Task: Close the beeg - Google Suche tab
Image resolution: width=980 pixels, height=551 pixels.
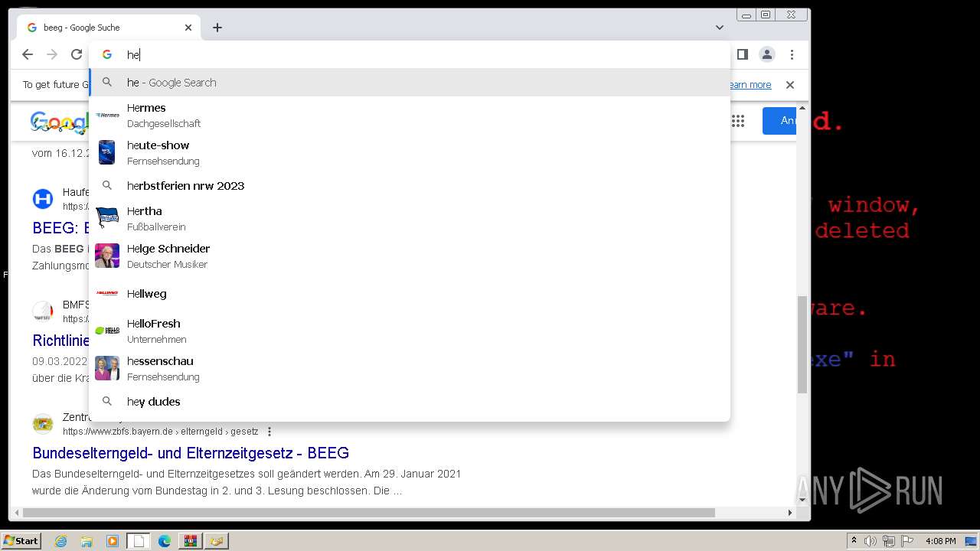Action: point(188,28)
